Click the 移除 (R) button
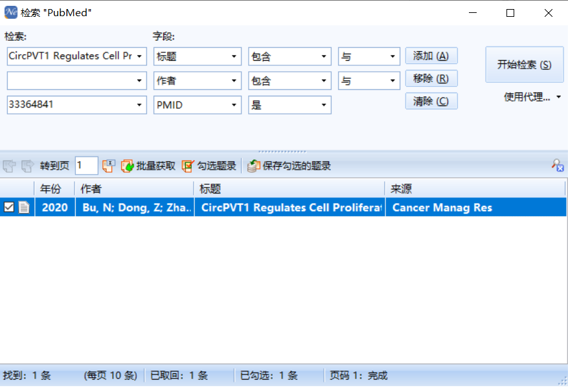The width and height of the screenshot is (568, 392). 431,78
